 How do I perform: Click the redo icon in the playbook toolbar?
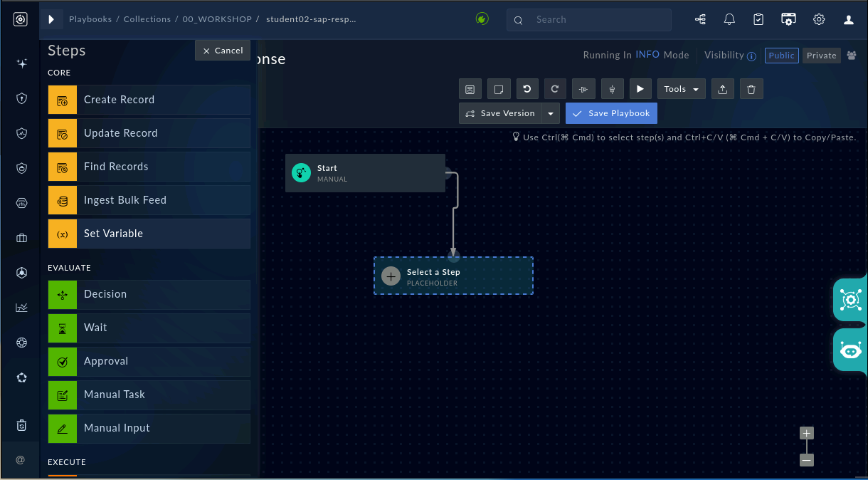point(556,89)
